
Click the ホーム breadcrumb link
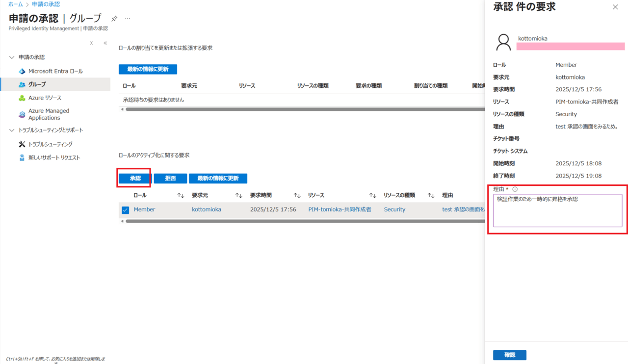point(15,4)
